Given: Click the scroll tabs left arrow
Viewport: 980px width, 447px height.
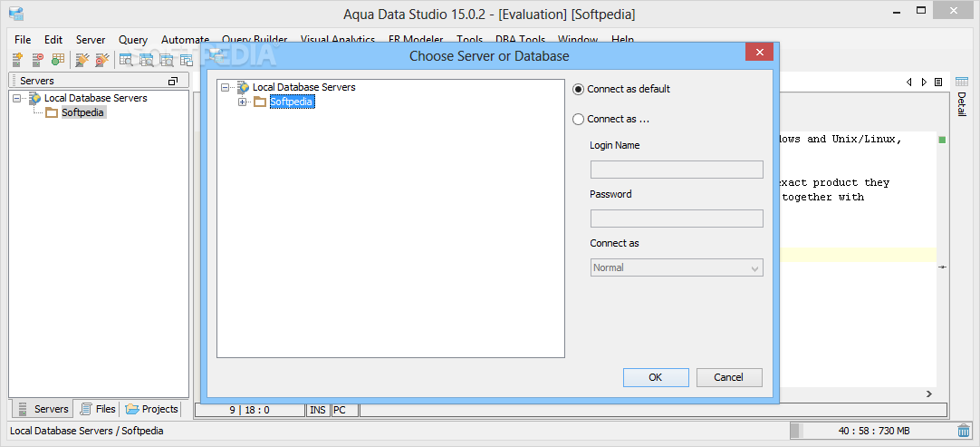Looking at the screenshot, I should point(908,82).
